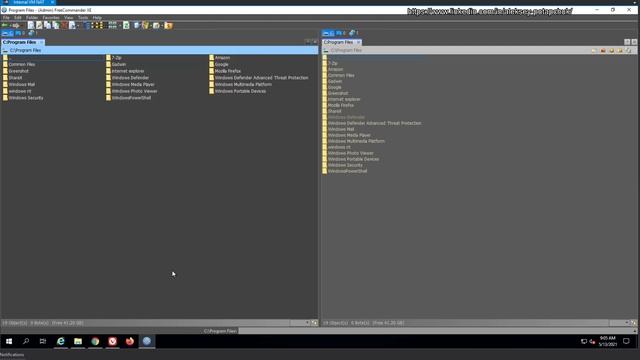Select drive C button in left panel
This screenshot has width=640, height=360.
click(x=7, y=33)
